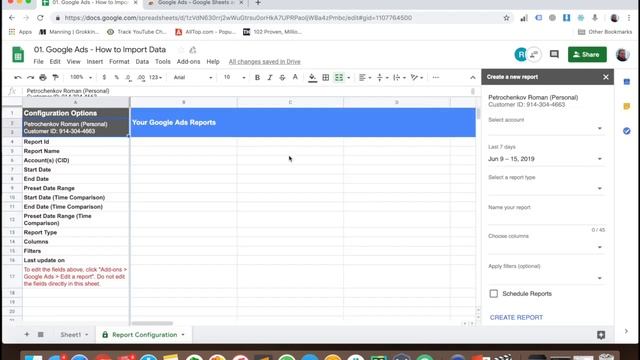Screen dimensions: 640x360
Task: Select the Report Configuration sheet tab
Action: (144, 335)
